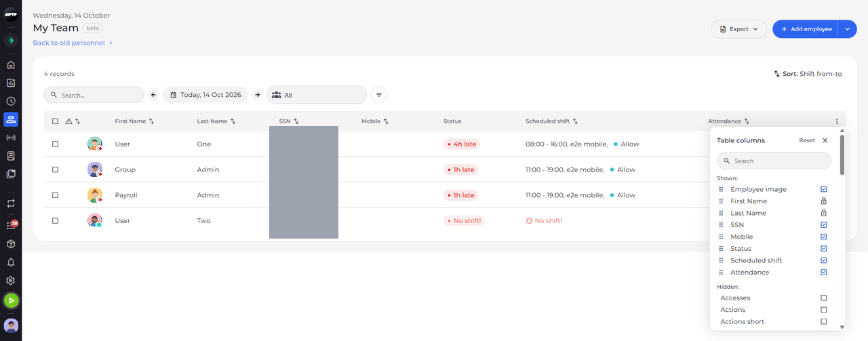Click the green play button in sidebar
This screenshot has height=341, width=868.
[x=11, y=300]
